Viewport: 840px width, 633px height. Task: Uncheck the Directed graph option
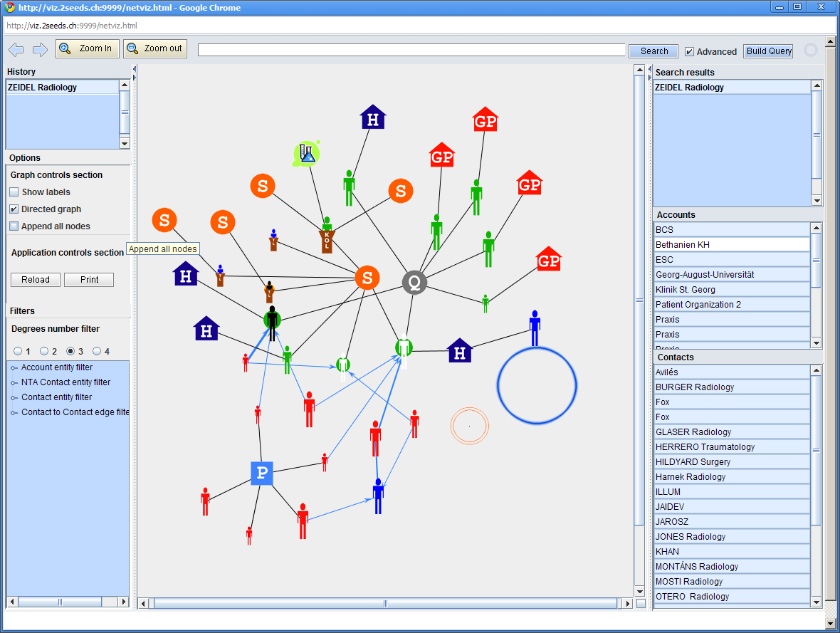(x=14, y=209)
